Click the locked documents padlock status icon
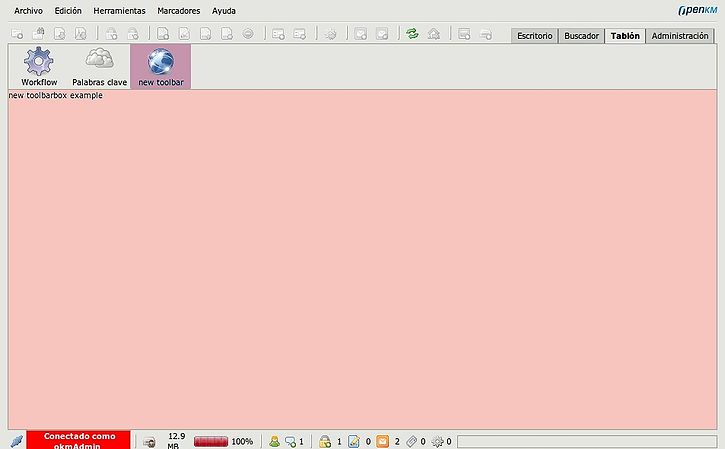The width and height of the screenshot is (725, 449). click(x=326, y=442)
